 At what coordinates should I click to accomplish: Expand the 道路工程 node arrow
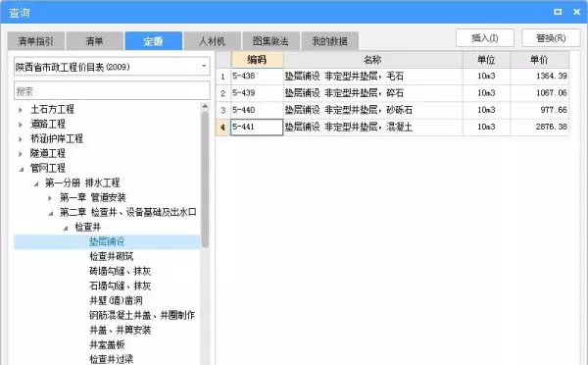[21, 125]
